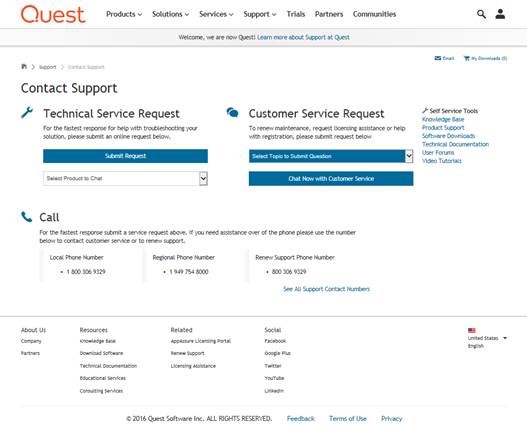Click the Facebook footer link
The image size is (527, 427).
pyautogui.click(x=275, y=341)
